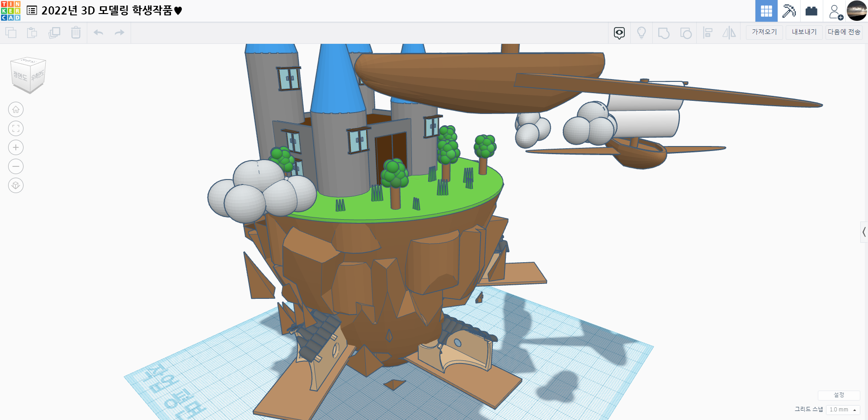Image resolution: width=868 pixels, height=420 pixels.
Task: Mirror the selected shape
Action: click(729, 33)
